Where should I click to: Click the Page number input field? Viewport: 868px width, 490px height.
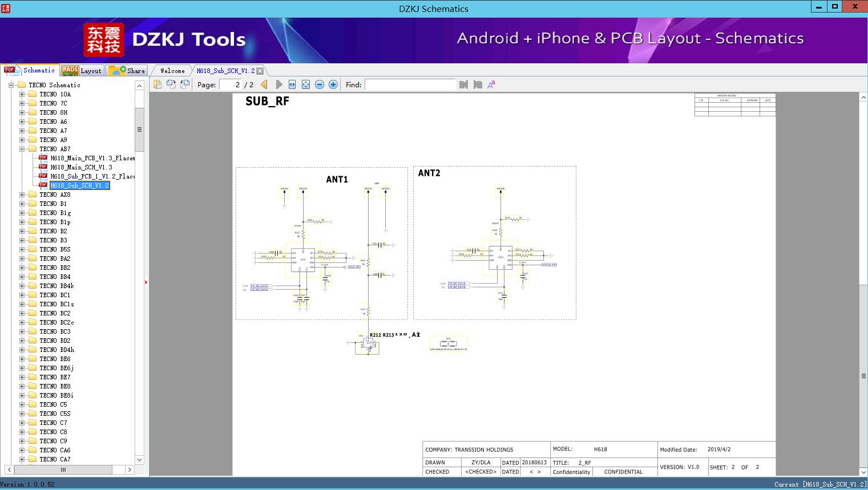pos(230,84)
